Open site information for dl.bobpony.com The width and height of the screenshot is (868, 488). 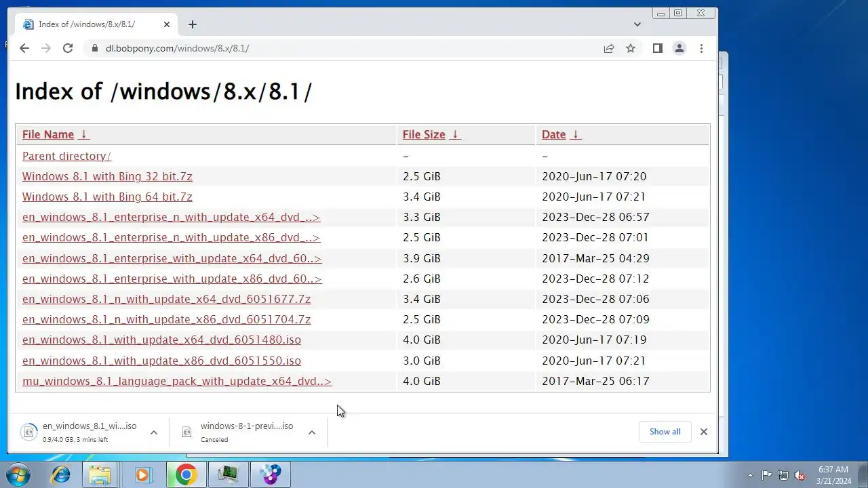coord(94,48)
